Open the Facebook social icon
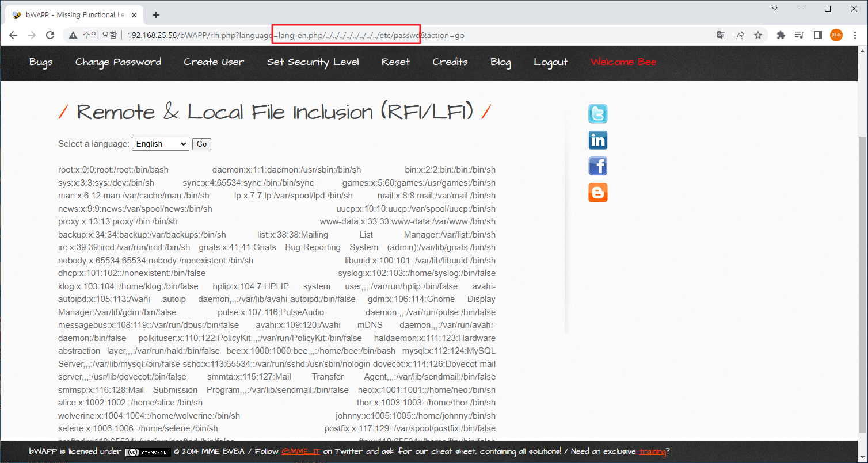The width and height of the screenshot is (868, 463). 598,166
